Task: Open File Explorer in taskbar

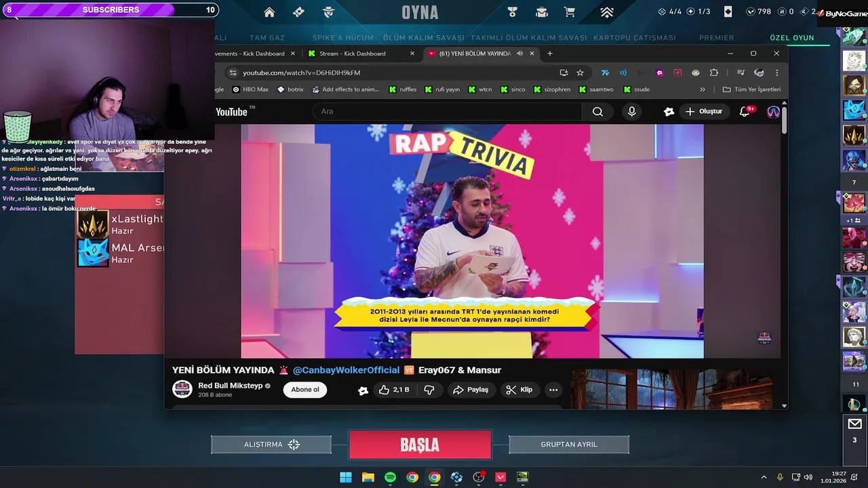Action: pyautogui.click(x=368, y=477)
